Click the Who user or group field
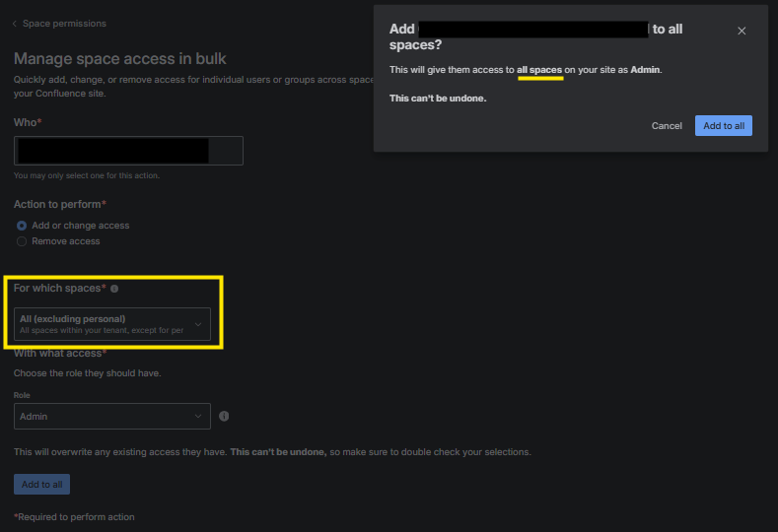Image resolution: width=778 pixels, height=532 pixels. click(x=128, y=151)
